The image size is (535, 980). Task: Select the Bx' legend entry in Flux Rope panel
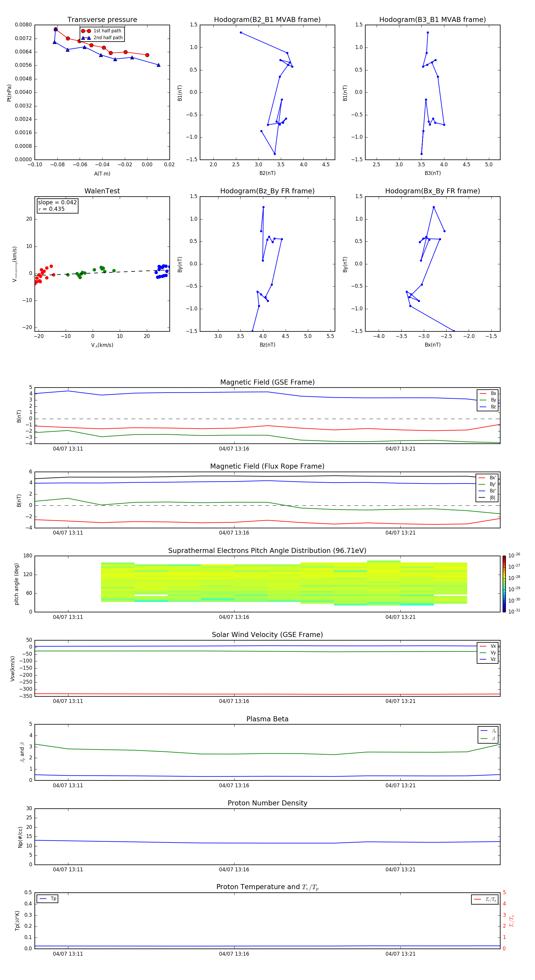(x=487, y=478)
